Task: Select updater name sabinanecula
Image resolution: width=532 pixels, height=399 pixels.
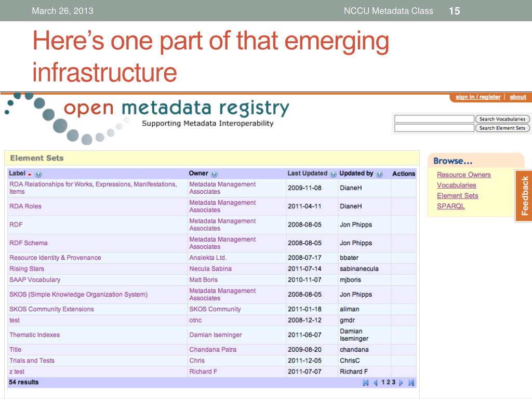Action: [x=359, y=269]
